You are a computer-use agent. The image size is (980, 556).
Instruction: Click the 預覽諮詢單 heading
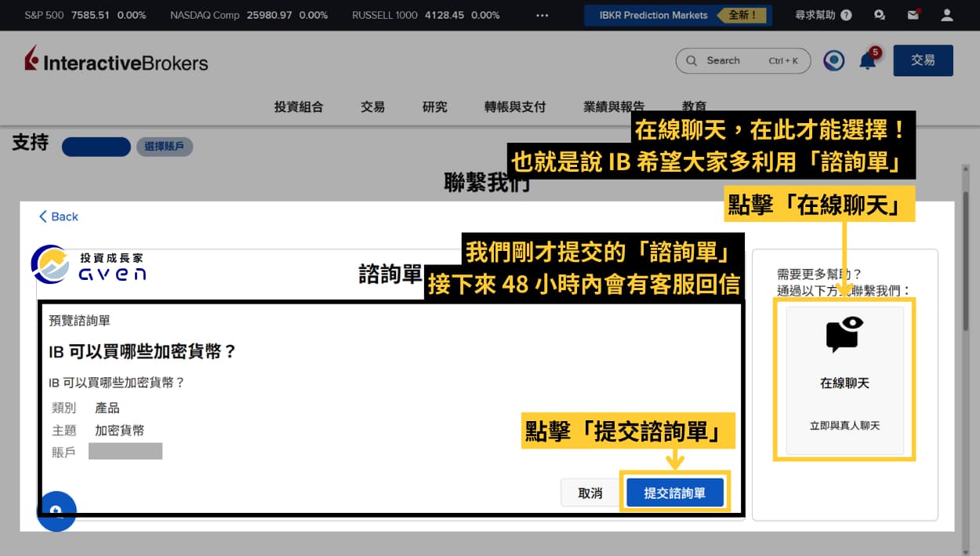[79, 321]
